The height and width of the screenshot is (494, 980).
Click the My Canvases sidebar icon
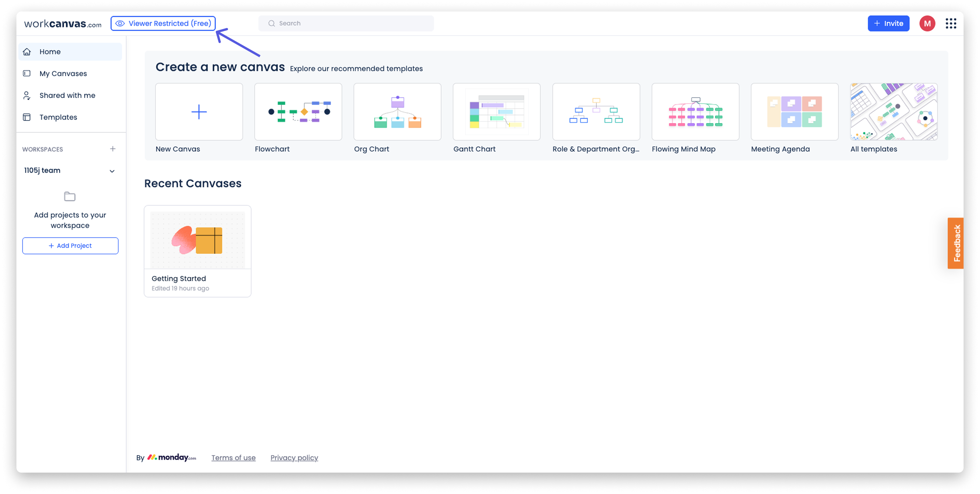[x=27, y=73]
